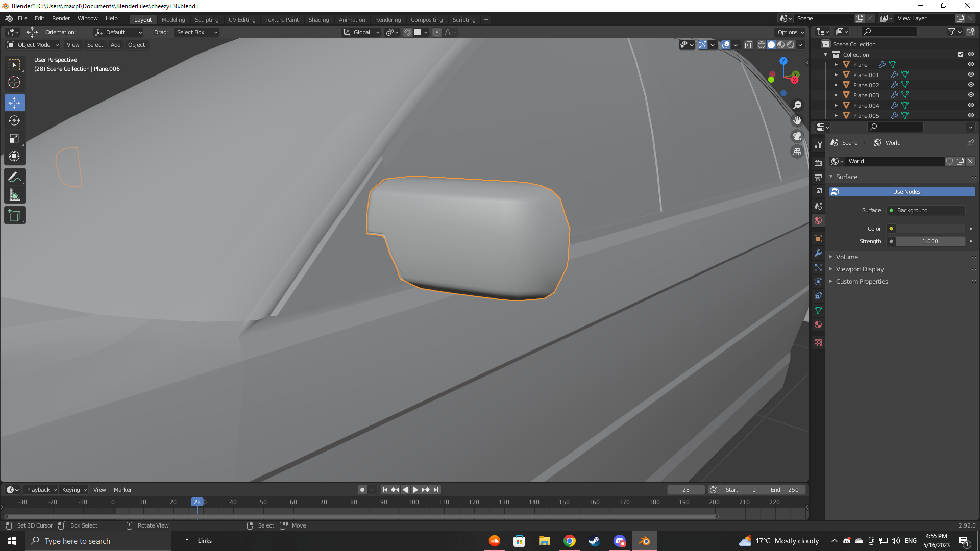Select the Rotate tool in toolbar
Viewport: 980px width, 551px height.
14,121
